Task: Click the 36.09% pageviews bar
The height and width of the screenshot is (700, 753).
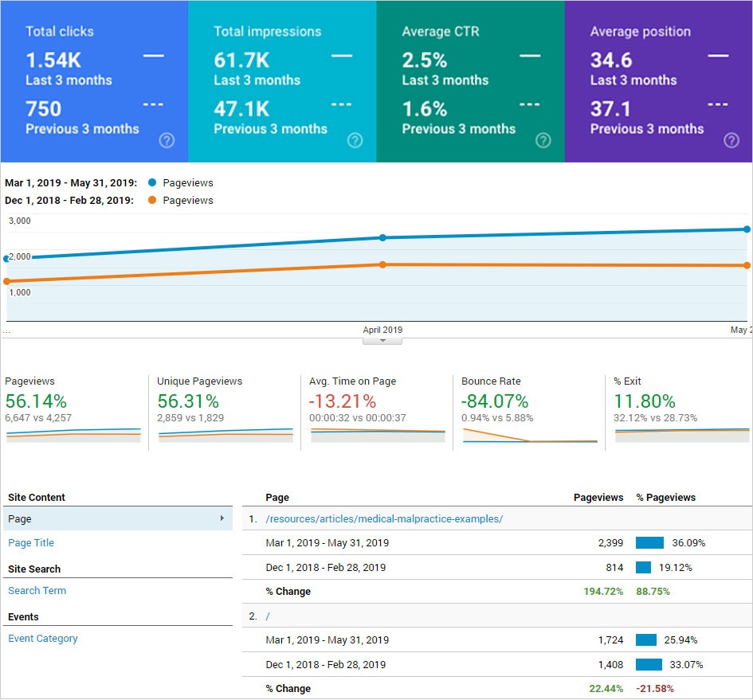Action: (x=649, y=543)
